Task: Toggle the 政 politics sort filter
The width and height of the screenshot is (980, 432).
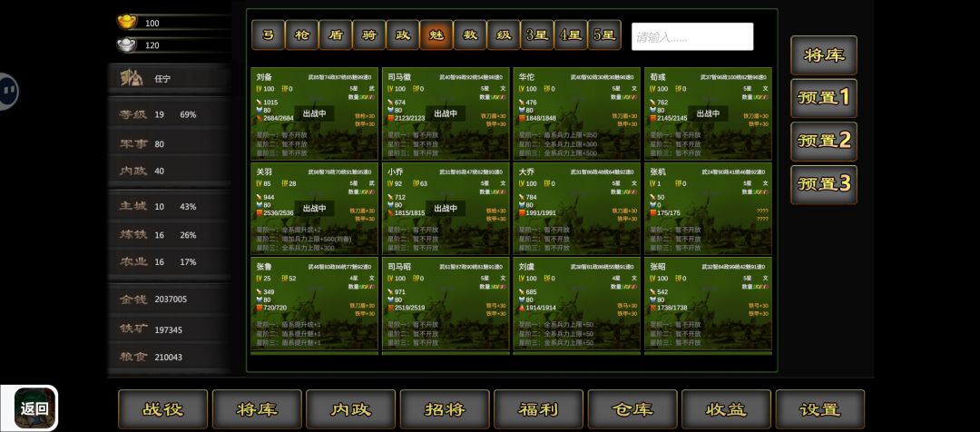Action: click(x=403, y=35)
